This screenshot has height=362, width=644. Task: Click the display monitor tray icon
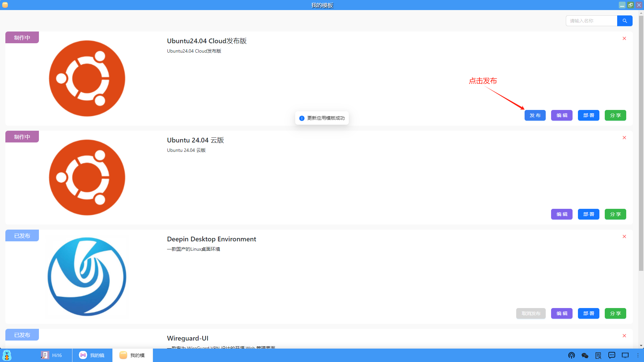[x=625, y=355]
